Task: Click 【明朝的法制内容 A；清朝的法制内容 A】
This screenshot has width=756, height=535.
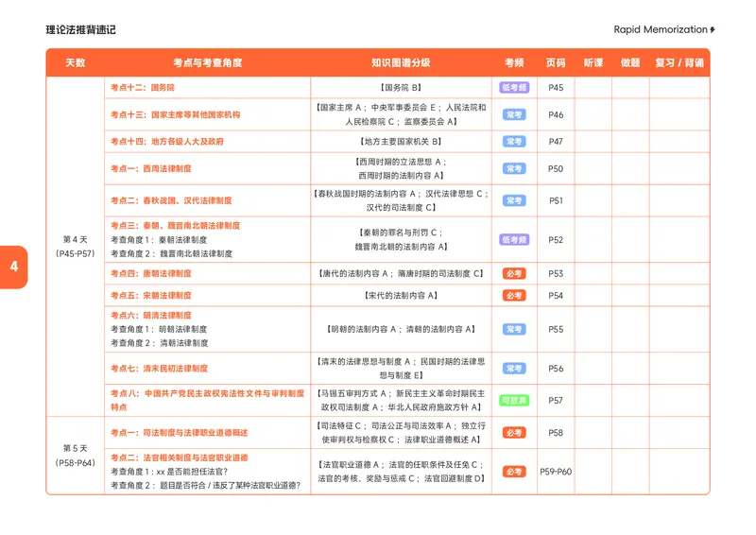Action: [401, 329]
